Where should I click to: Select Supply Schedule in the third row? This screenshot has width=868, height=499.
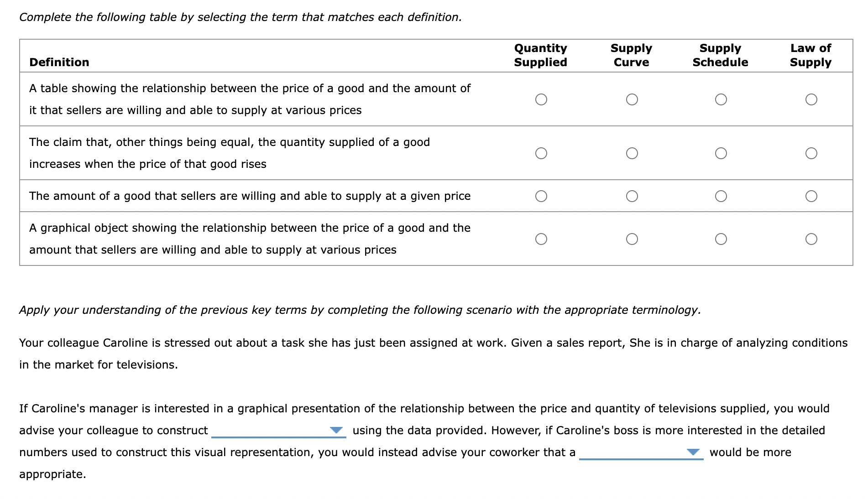pos(721,196)
